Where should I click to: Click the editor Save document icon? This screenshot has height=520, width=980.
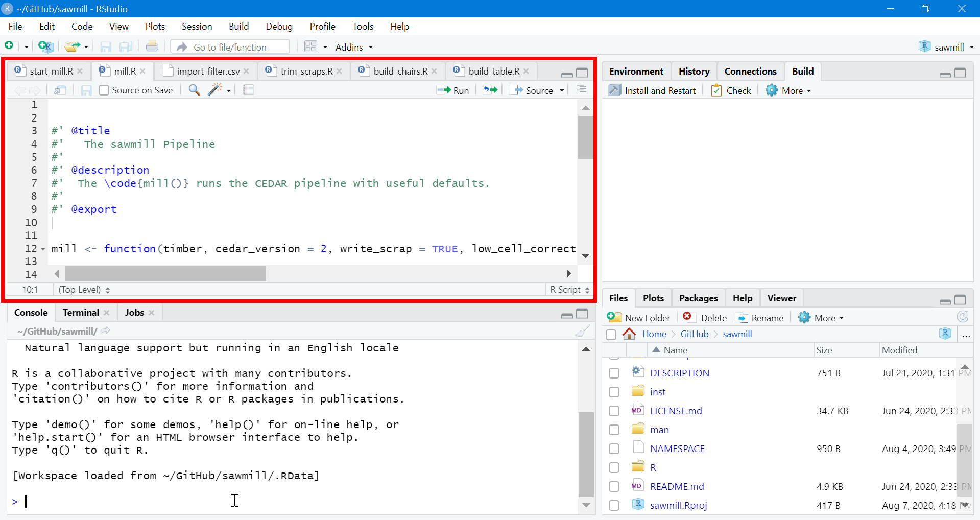coord(86,90)
